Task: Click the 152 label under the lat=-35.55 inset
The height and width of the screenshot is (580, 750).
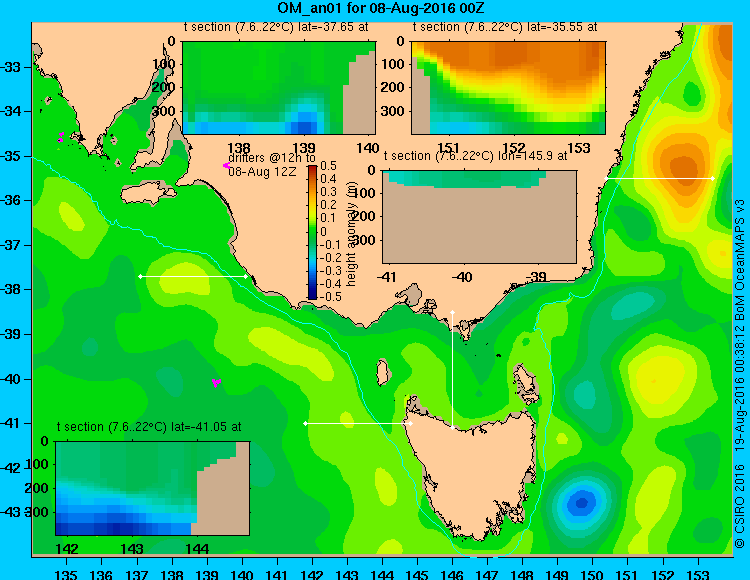Action: point(514,148)
